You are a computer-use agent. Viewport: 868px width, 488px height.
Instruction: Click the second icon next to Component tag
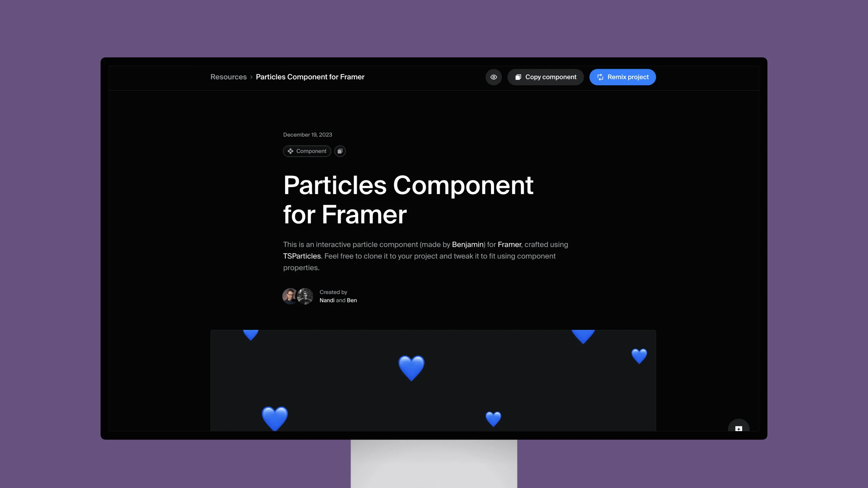coord(340,151)
